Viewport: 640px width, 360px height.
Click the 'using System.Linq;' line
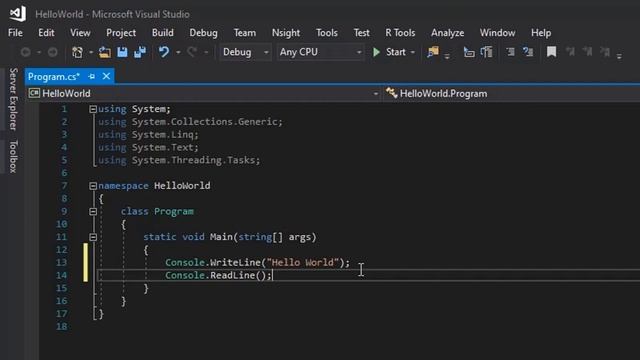click(148, 135)
